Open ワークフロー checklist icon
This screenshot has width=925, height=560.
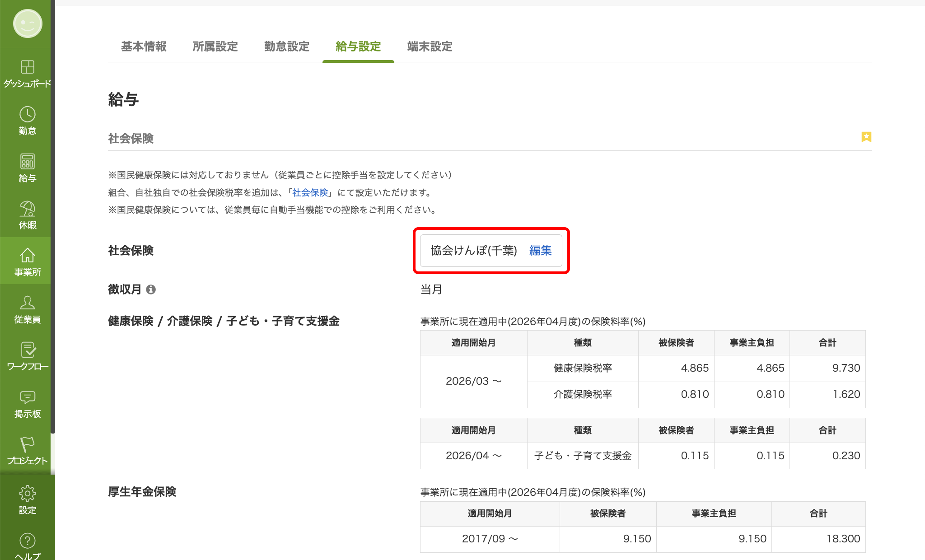(27, 350)
